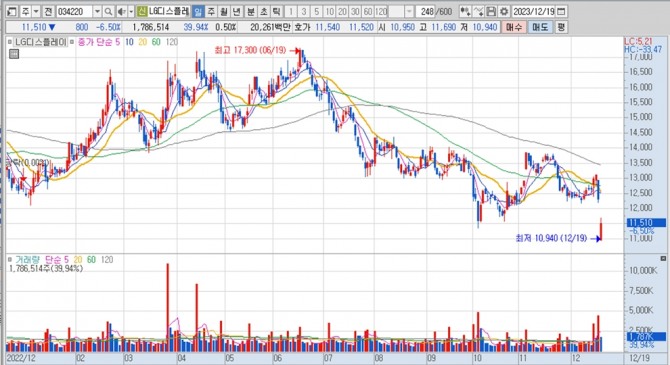Click the data table icon under chart legend
The width and height of the screenshot is (670, 365).
14,54
